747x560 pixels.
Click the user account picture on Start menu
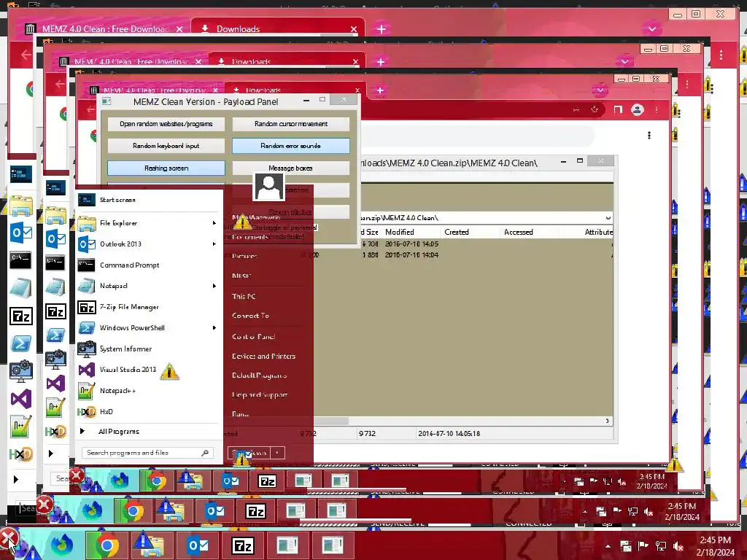pyautogui.click(x=268, y=186)
